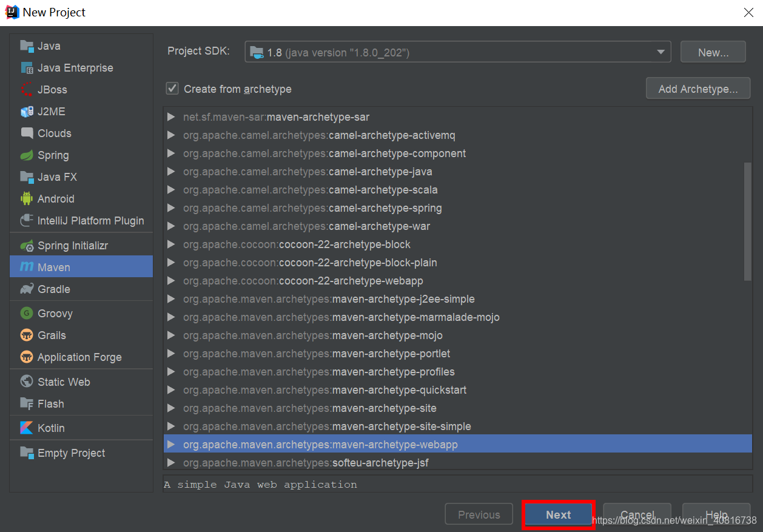The image size is (763, 532).
Task: Select camel-archetype-scala archetype
Action: coord(457,190)
